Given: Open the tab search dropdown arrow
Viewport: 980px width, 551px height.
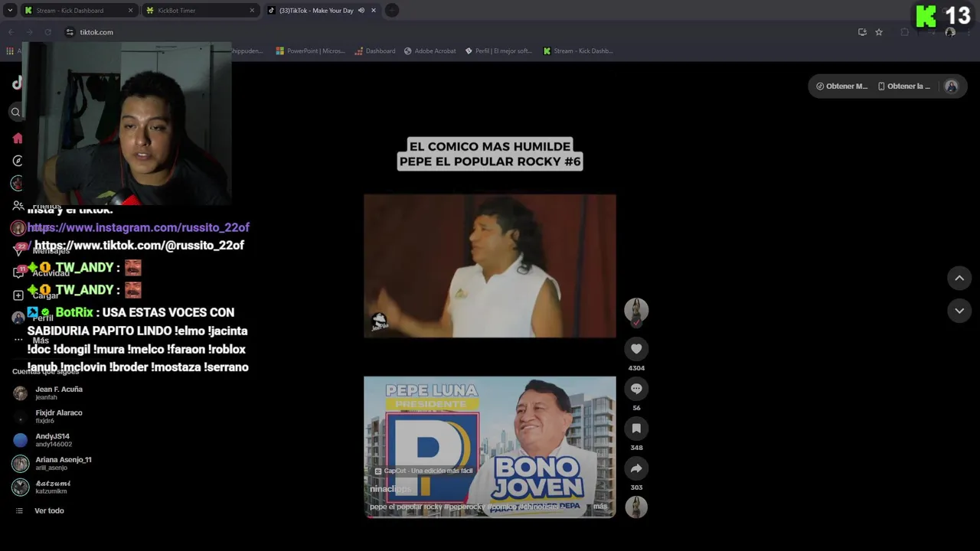Looking at the screenshot, I should [x=10, y=11].
